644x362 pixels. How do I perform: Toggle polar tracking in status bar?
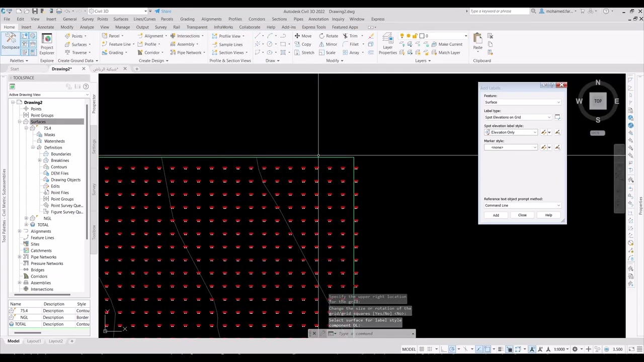point(452,349)
